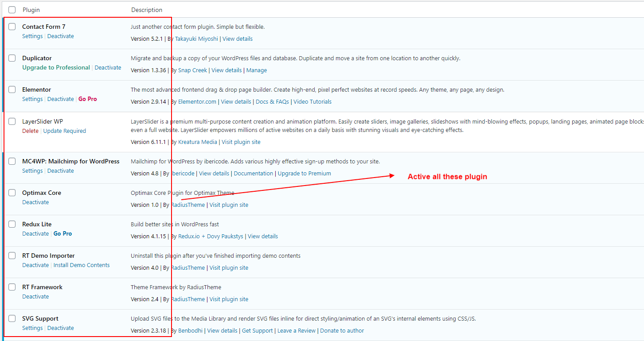Viewport: 644px width, 341px height.
Task: Deactivate the RT Demo Importer plugin
Action: pos(35,265)
